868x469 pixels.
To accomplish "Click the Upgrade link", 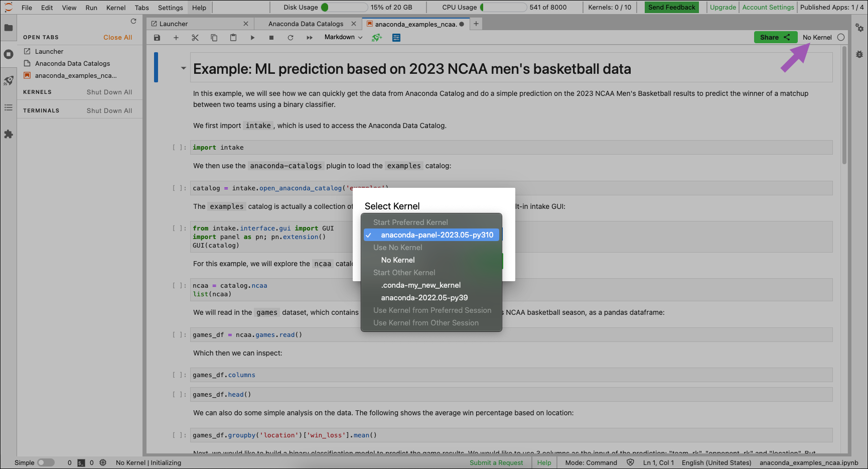I will [723, 7].
